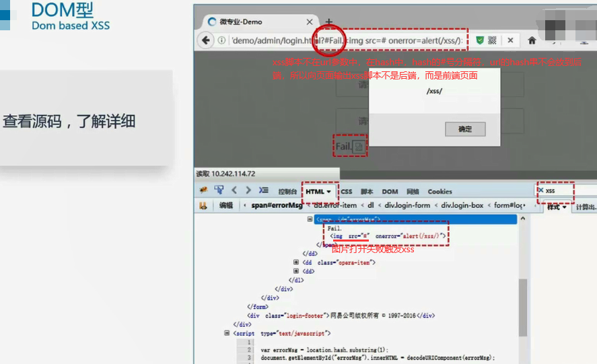Screen dimensions: 597x364
Task: Stop page loading with the address bar X
Action: tap(511, 40)
